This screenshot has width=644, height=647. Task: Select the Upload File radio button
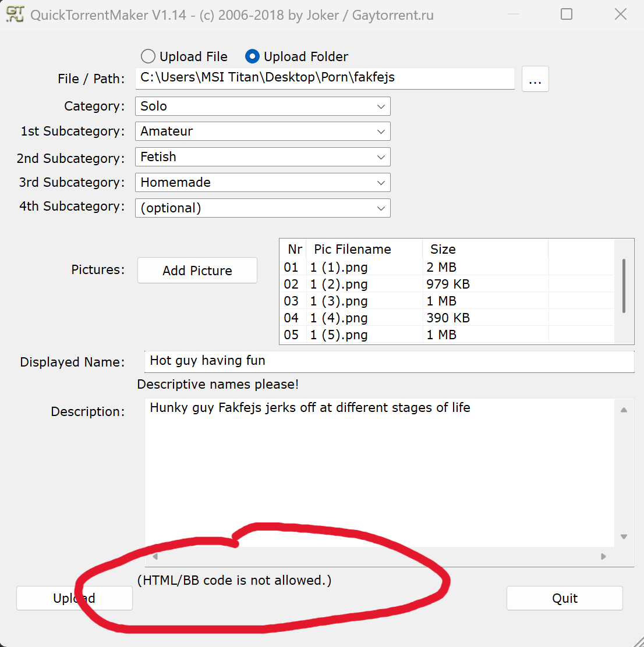click(148, 56)
